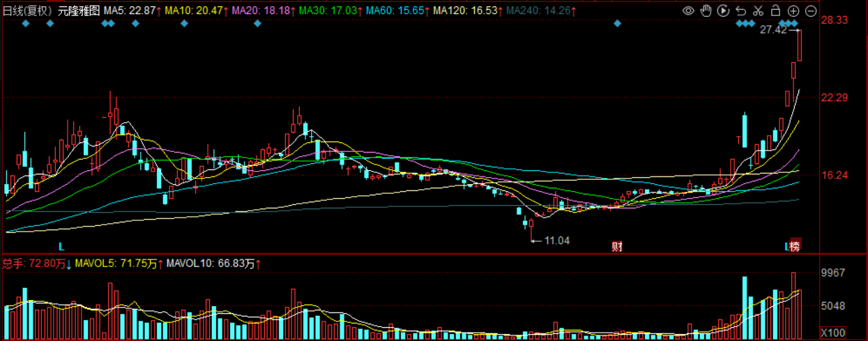This screenshot has width=868, height=341.
Task: Toggle the padlock icon
Action: [x=775, y=10]
